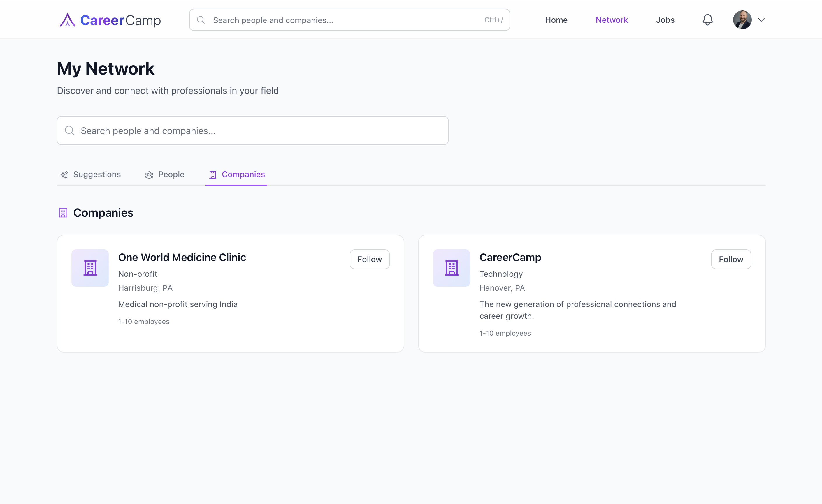The image size is (822, 504).
Task: Go to the Home page
Action: (556, 20)
